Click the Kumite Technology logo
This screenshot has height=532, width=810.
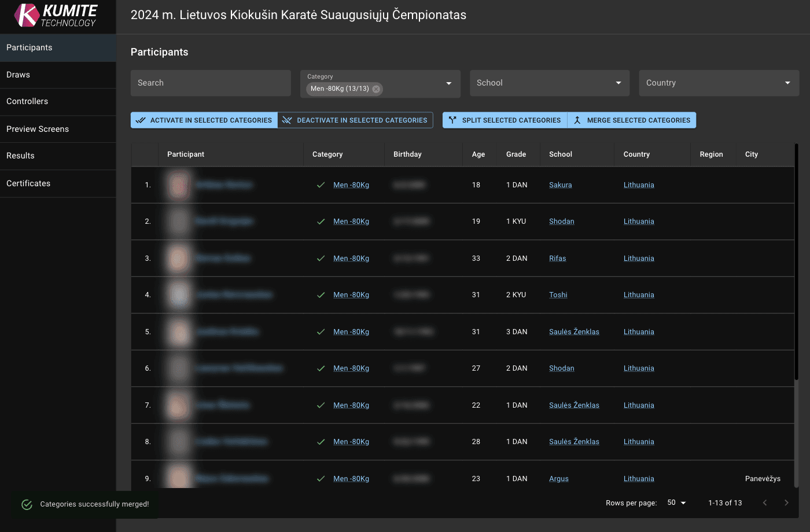pyautogui.click(x=56, y=16)
